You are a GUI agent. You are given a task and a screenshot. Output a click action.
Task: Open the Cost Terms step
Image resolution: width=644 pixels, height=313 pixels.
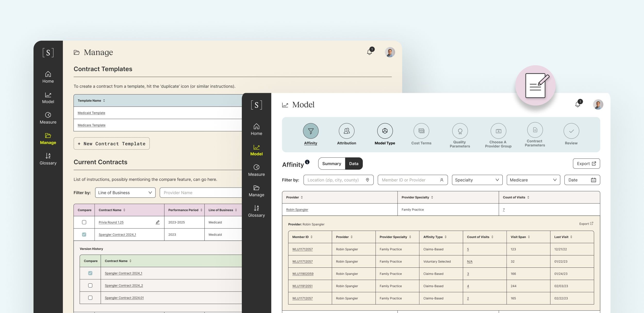[x=421, y=131]
